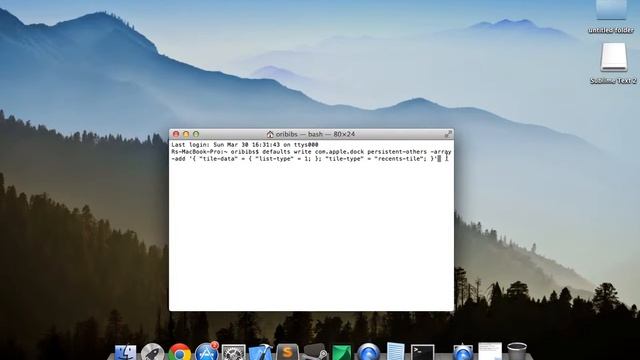640x360 pixels.
Task: Zoom Terminal with the green button
Action: tap(196, 134)
